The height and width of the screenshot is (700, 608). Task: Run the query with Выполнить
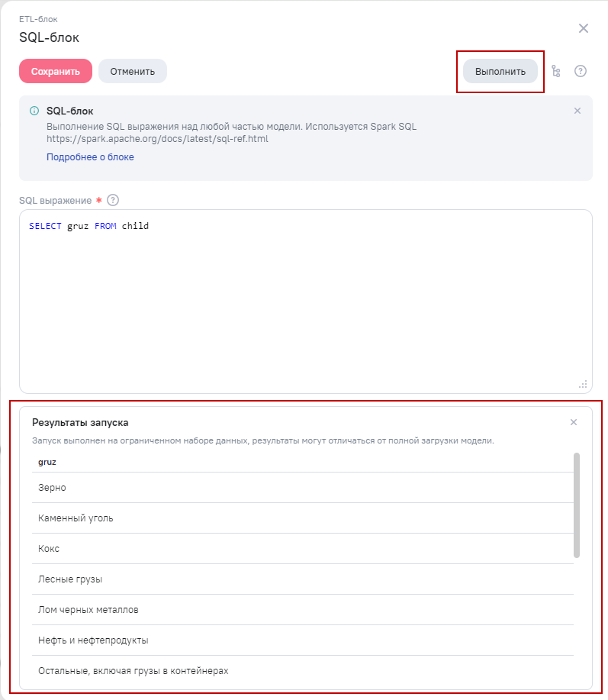500,71
